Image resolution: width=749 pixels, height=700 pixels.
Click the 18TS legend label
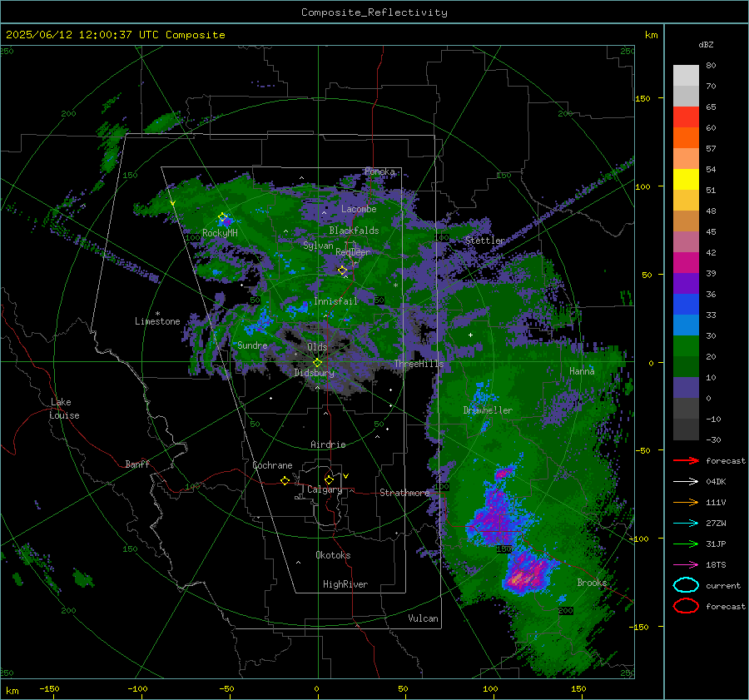coord(716,565)
